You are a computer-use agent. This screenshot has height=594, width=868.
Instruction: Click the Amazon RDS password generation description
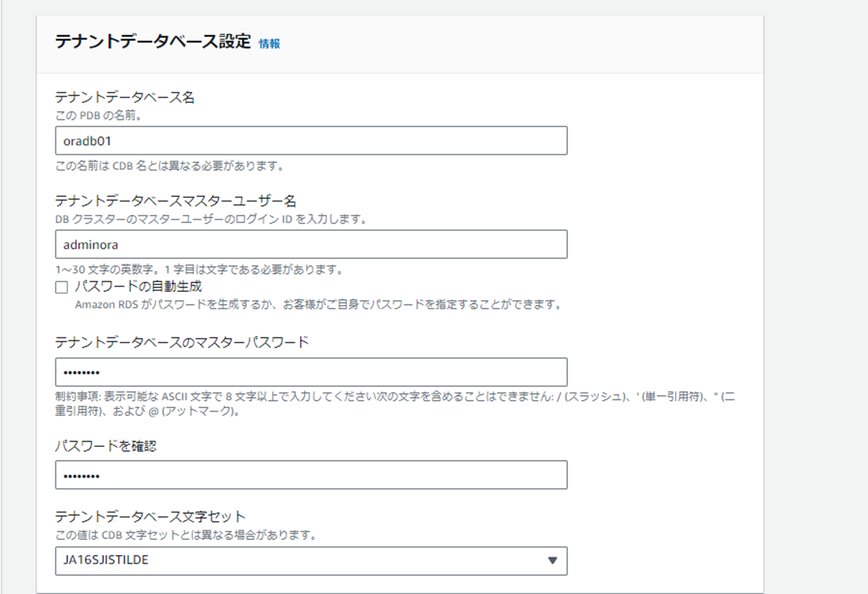click(x=319, y=304)
